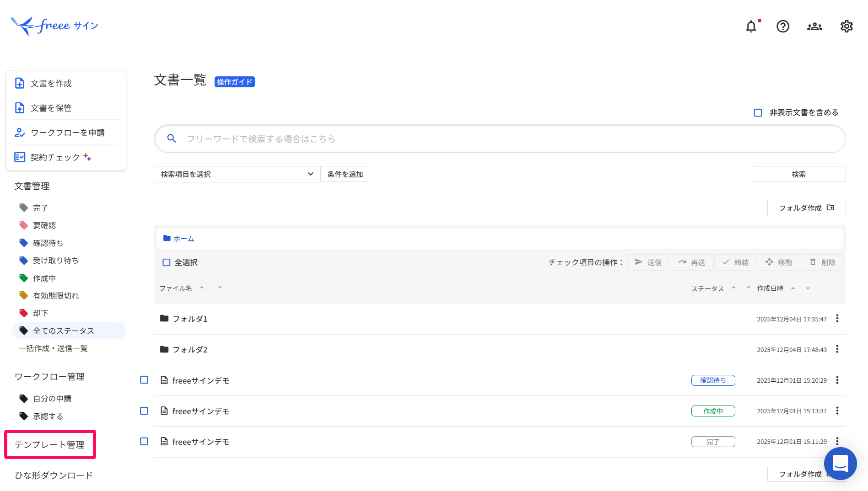Image resolution: width=868 pixels, height=491 pixels.
Task: Click the 条件を追加 button
Action: pos(345,174)
